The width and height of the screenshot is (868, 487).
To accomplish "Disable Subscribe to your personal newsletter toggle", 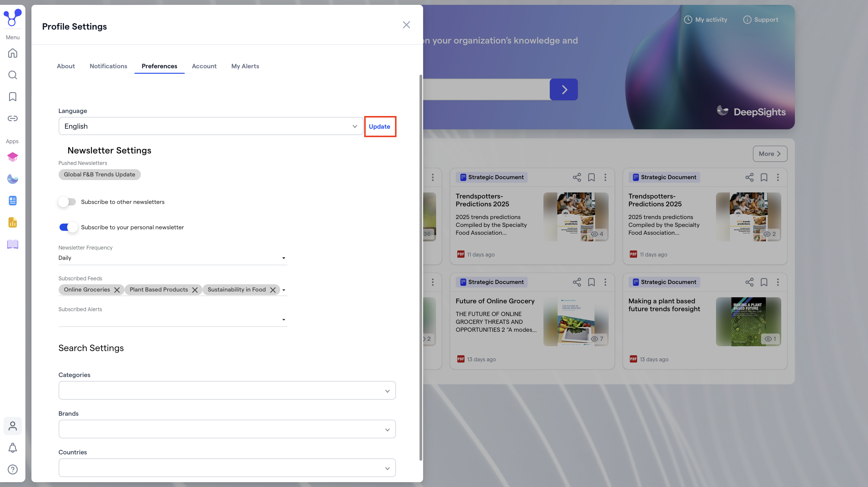I will 68,227.
